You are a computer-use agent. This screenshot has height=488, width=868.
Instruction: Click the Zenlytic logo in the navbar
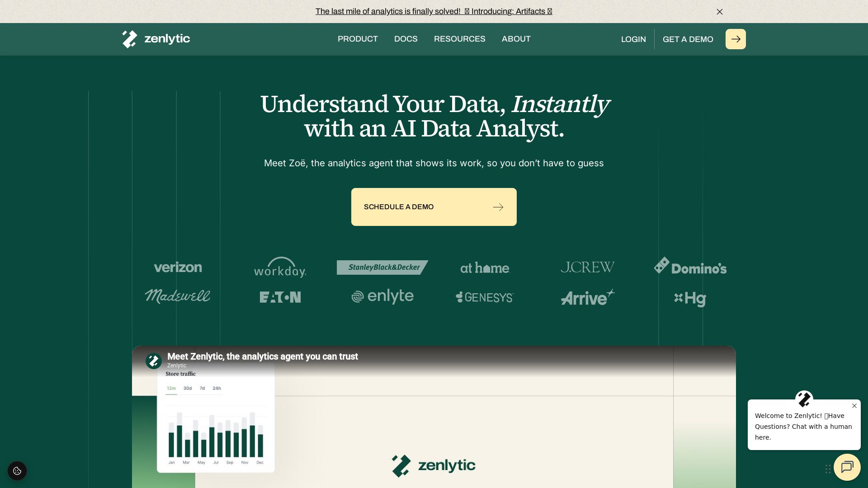tap(156, 39)
